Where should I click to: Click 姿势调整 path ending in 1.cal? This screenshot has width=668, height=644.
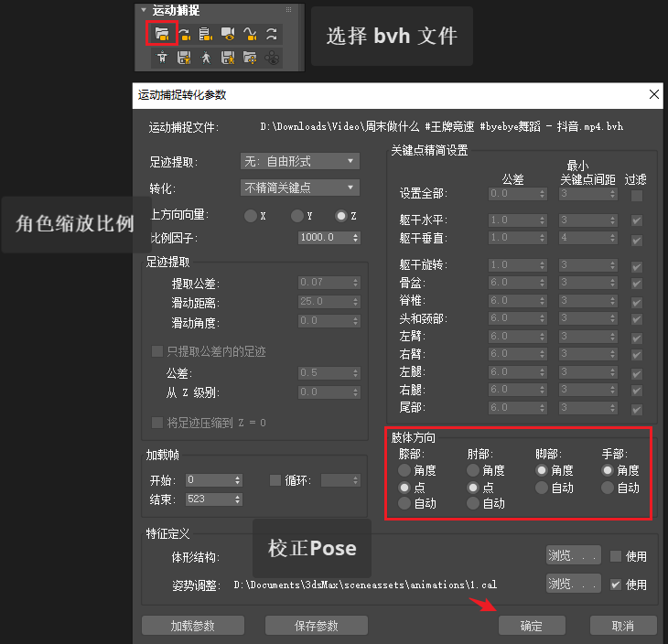coord(365,585)
